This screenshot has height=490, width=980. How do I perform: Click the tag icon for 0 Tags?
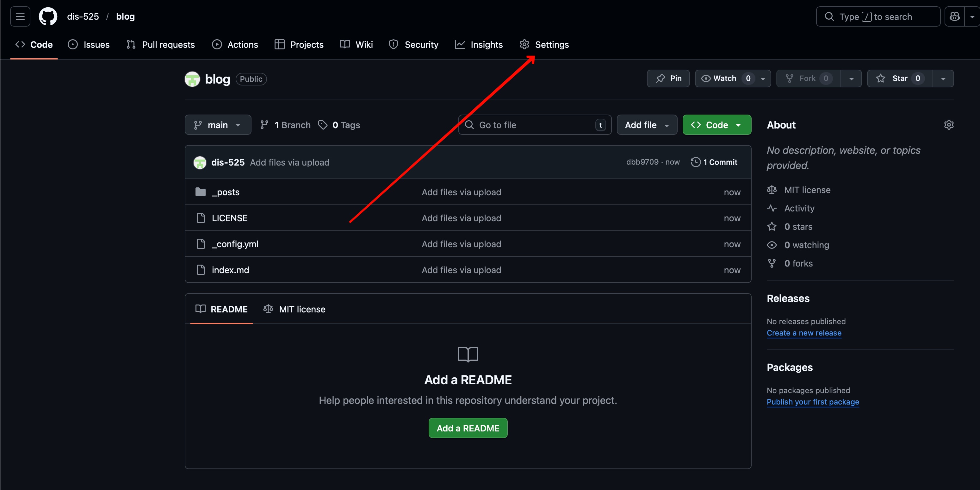click(x=323, y=125)
